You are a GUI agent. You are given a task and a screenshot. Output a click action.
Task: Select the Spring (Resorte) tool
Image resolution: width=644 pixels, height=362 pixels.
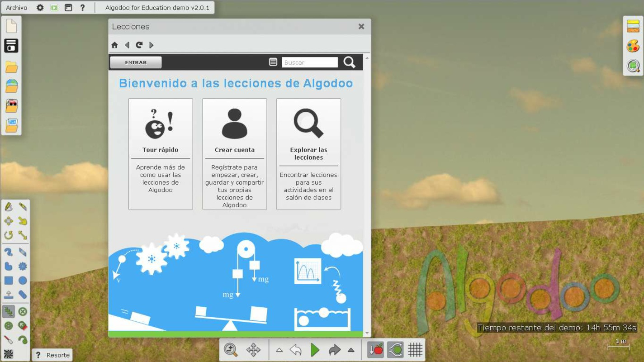pos(9,311)
